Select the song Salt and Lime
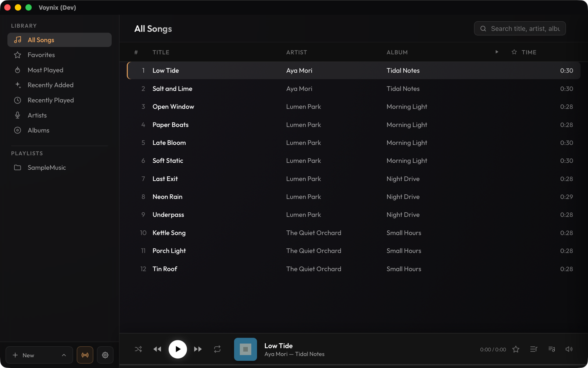The image size is (588, 368). [354, 89]
